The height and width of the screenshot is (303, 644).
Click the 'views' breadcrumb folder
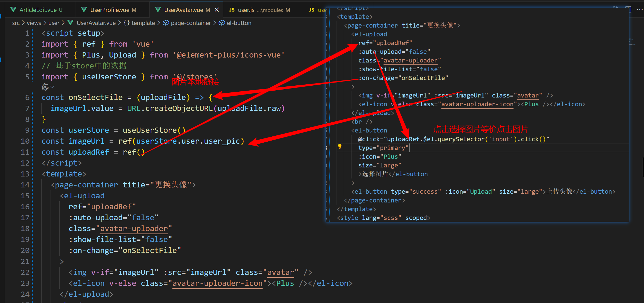[x=34, y=23]
